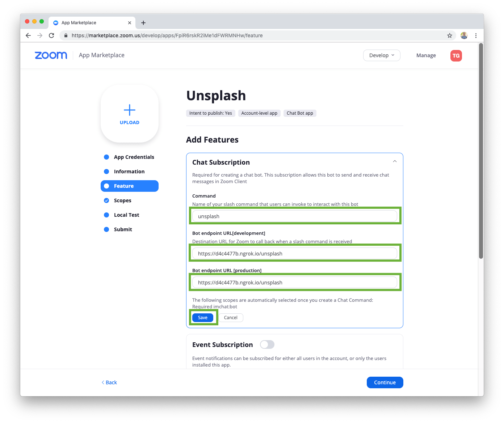This screenshot has height=423, width=504.
Task: Click Bot endpoint URL production field
Action: pyautogui.click(x=295, y=283)
